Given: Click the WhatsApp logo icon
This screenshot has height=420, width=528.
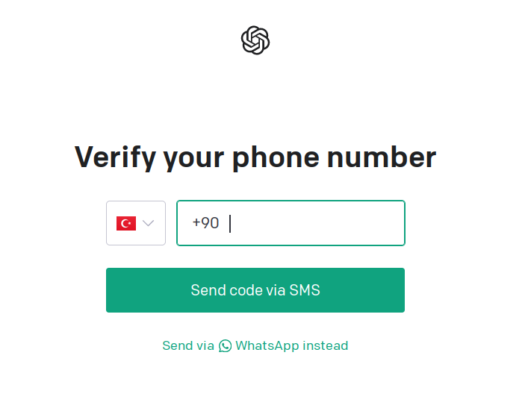Looking at the screenshot, I should 225,345.
